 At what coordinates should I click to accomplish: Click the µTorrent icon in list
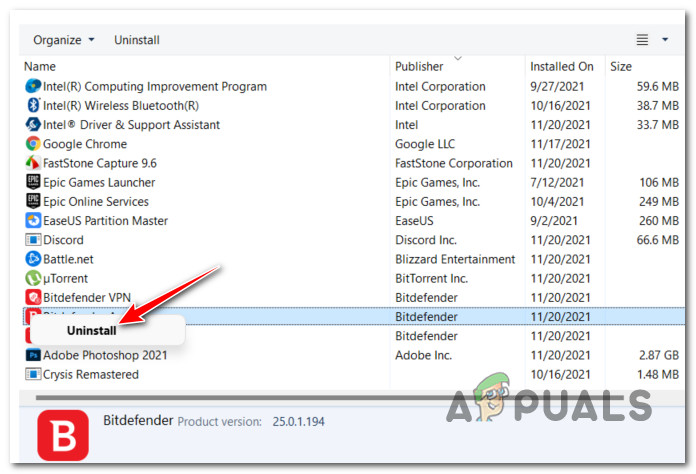pyautogui.click(x=33, y=278)
